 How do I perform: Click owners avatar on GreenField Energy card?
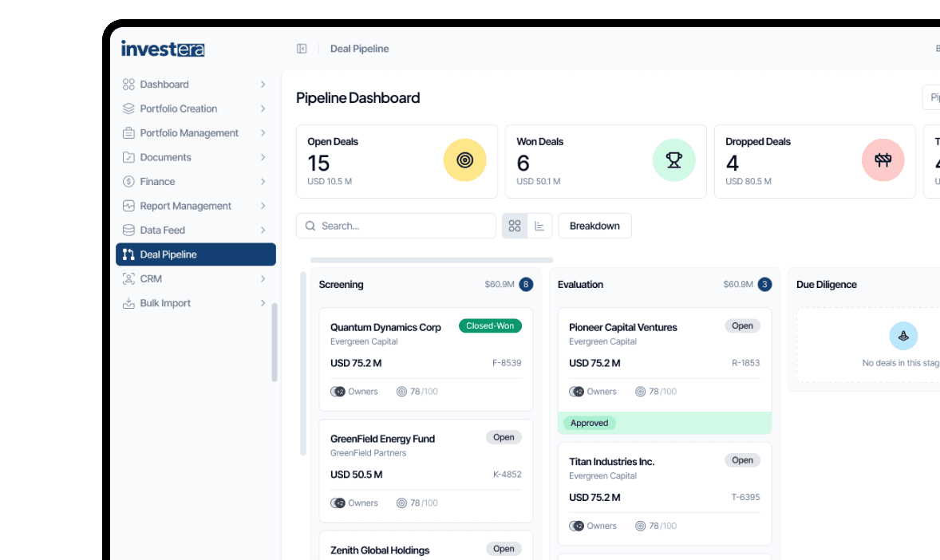(338, 503)
